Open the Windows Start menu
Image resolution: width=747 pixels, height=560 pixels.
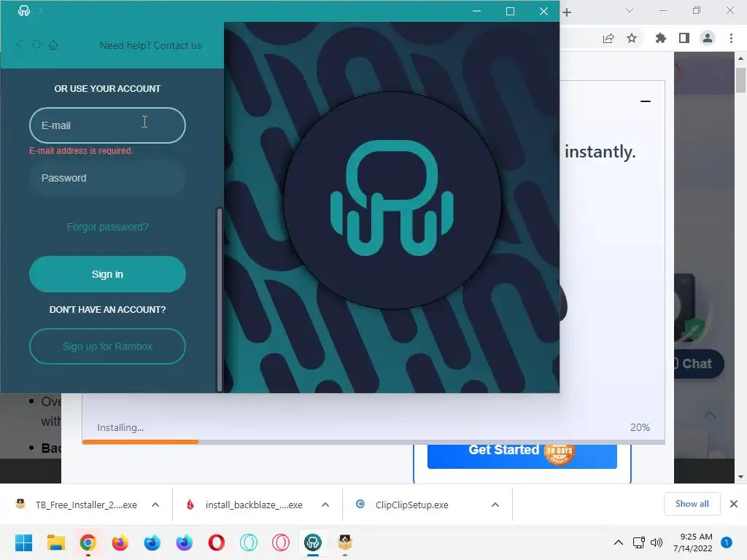click(24, 542)
